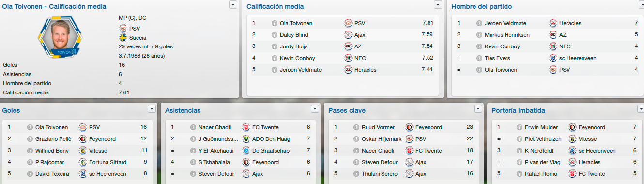The height and width of the screenshot is (184, 644).
Task: Click the AZ club badge next to Markus Henriksen
Action: tap(553, 35)
